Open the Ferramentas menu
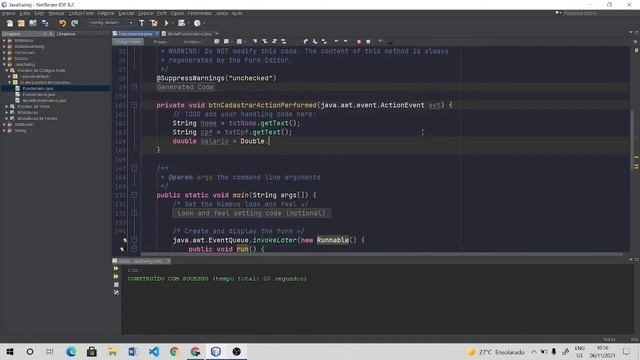This screenshot has width=640, height=360. [200, 13]
